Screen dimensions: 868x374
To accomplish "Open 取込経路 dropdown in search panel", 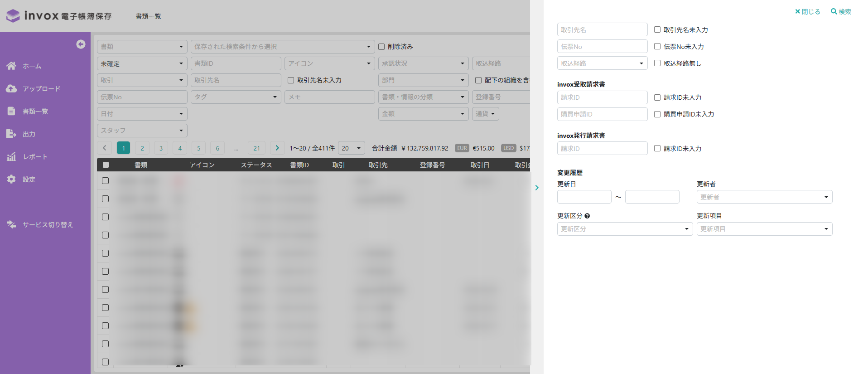I will click(x=602, y=63).
